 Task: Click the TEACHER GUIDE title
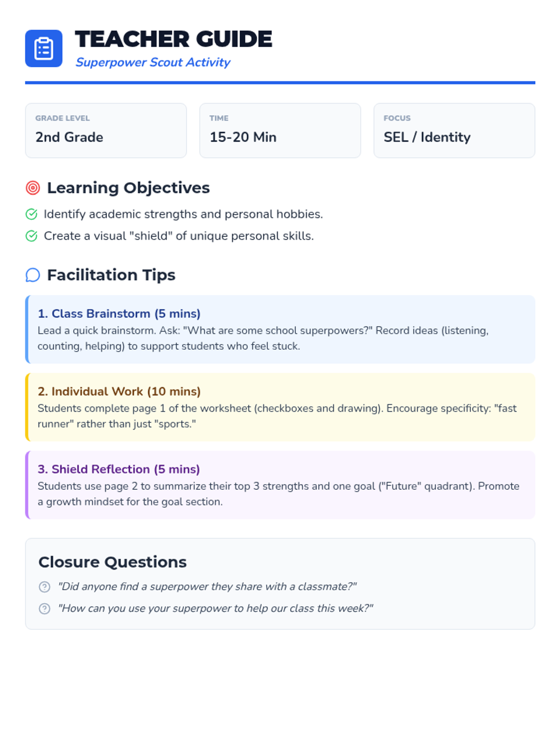pyautogui.click(x=174, y=39)
